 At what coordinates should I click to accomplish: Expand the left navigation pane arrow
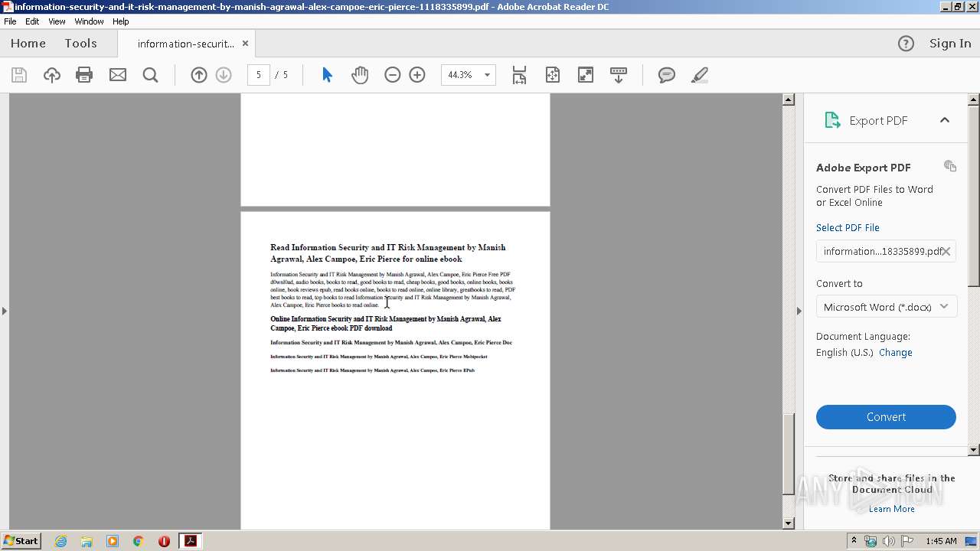[x=5, y=311]
